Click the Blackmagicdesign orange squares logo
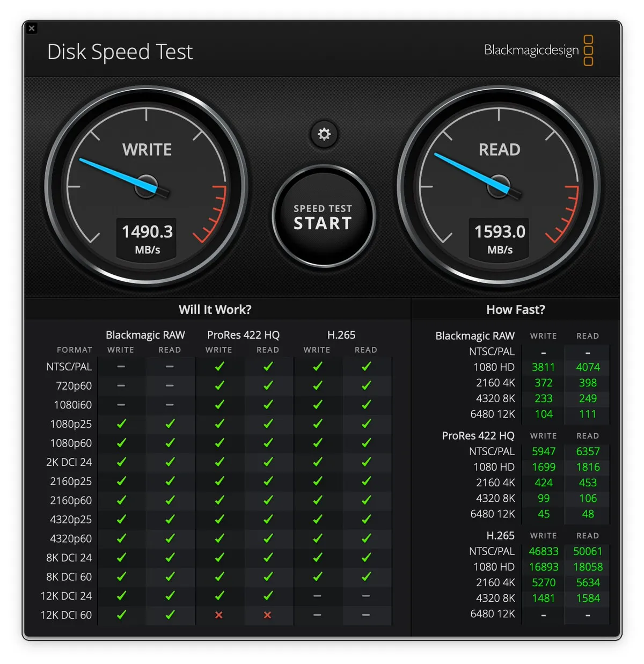 tap(588, 50)
